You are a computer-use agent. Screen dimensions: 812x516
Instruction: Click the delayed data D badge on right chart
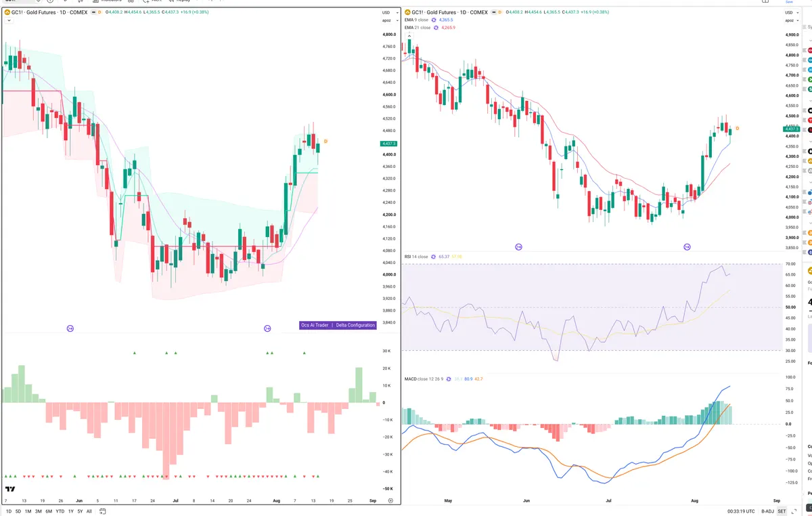[x=499, y=12]
